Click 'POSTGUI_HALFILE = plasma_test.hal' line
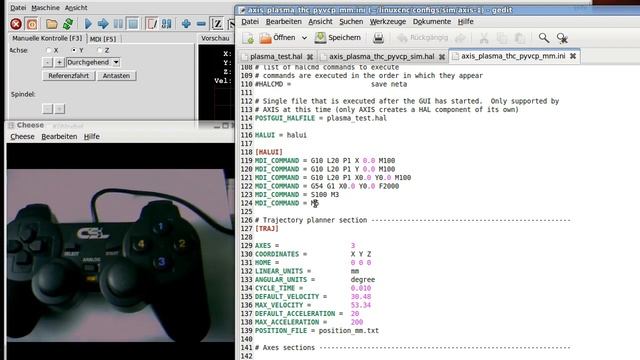The image size is (640, 360). 321,118
